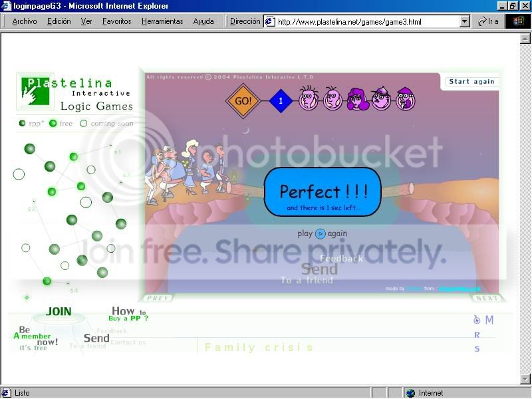
Task: Click the Ir a go button
Action: 488,21
